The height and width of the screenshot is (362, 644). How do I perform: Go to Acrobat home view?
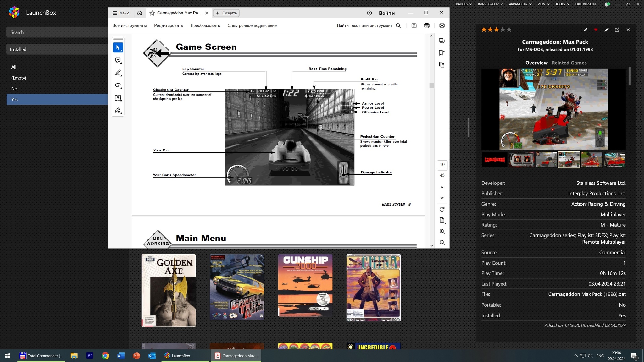pyautogui.click(x=140, y=13)
